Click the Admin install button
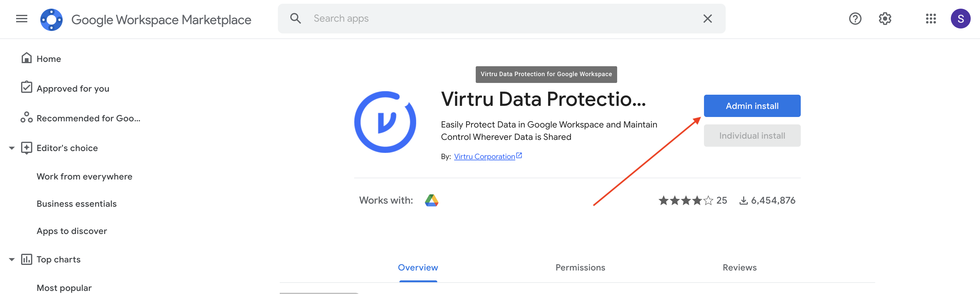The width and height of the screenshot is (980, 294). pyautogui.click(x=752, y=106)
